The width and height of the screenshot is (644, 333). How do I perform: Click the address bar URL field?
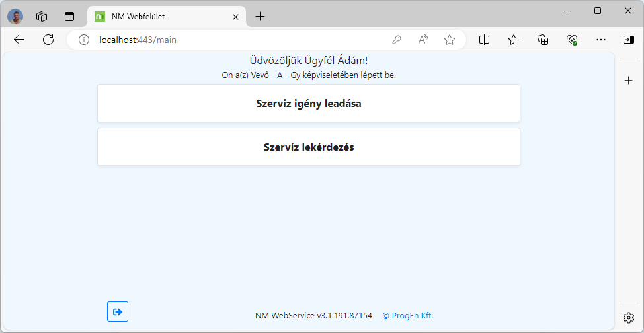[231, 40]
